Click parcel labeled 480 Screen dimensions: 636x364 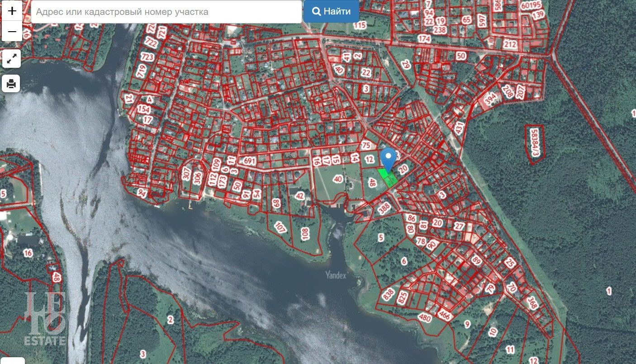coord(425,318)
